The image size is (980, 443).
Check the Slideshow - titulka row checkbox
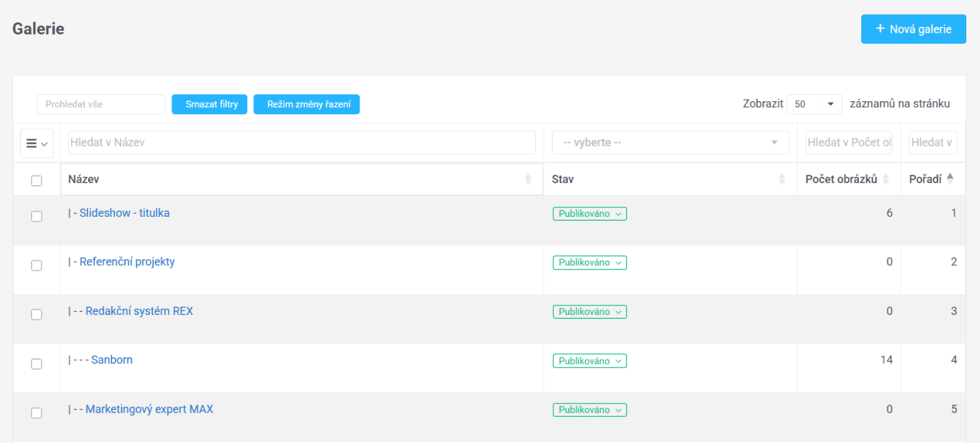point(37,217)
